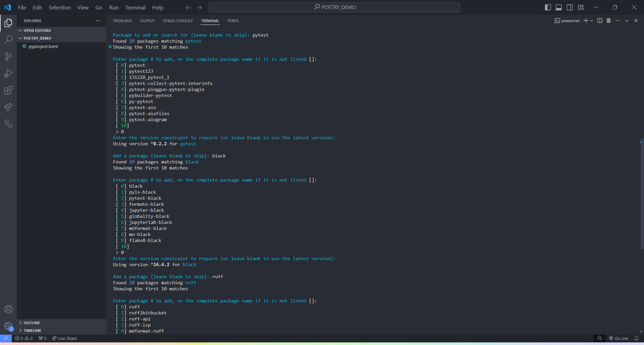The height and width of the screenshot is (345, 644).
Task: Open the File menu
Action: tap(22, 7)
